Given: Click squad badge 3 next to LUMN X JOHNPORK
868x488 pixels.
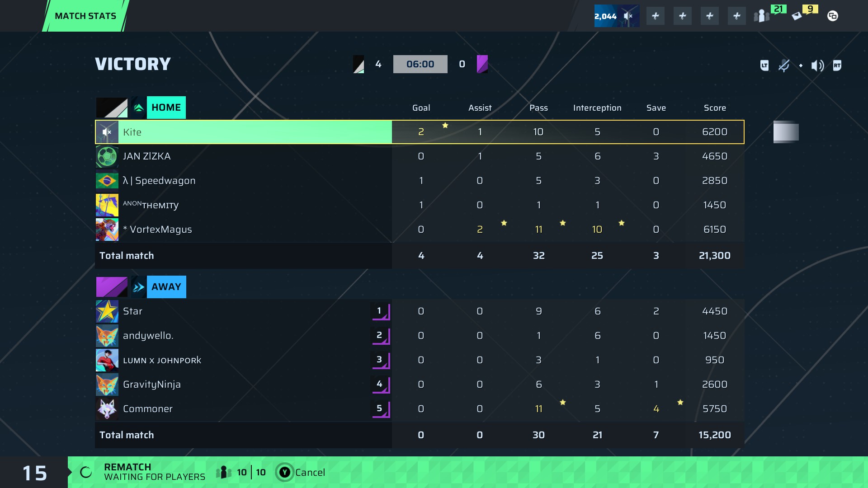Looking at the screenshot, I should point(381,360).
